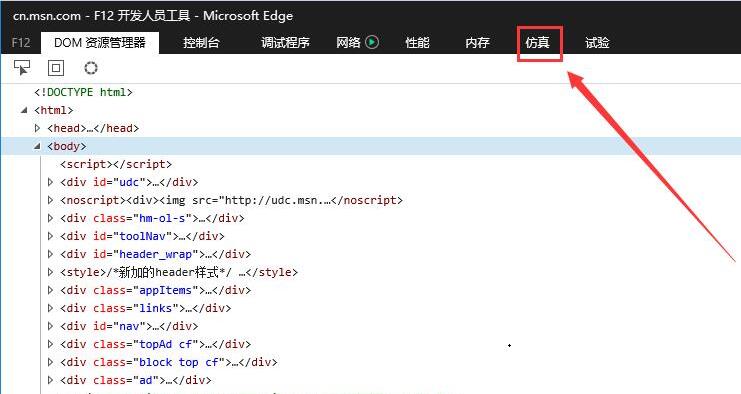Expand the div class="appItems" node
Image resolution: width=741 pixels, height=394 pixels.
tap(51, 290)
